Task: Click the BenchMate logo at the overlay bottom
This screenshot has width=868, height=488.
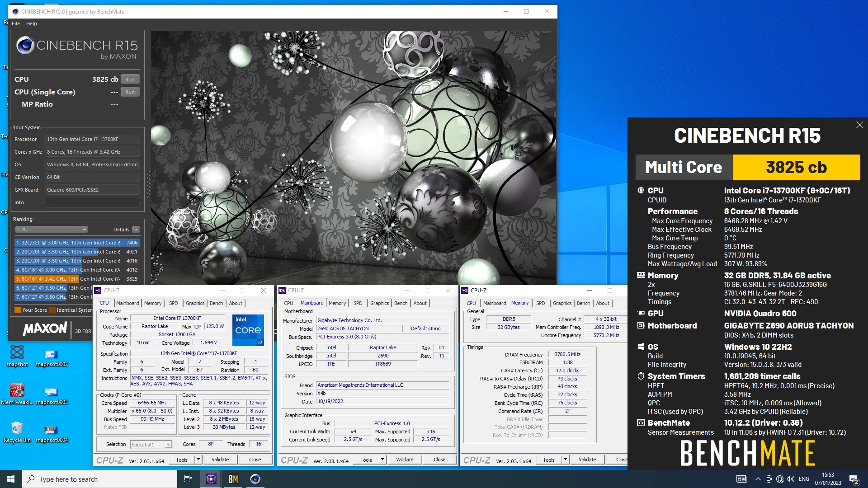Action: click(x=747, y=453)
